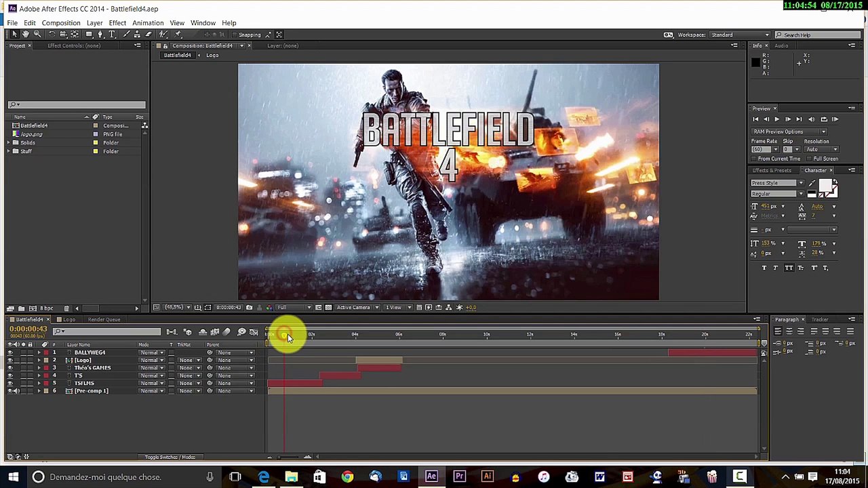Screen dimensions: 868x488
Task: Select the Eraser tool
Action: pos(149,35)
